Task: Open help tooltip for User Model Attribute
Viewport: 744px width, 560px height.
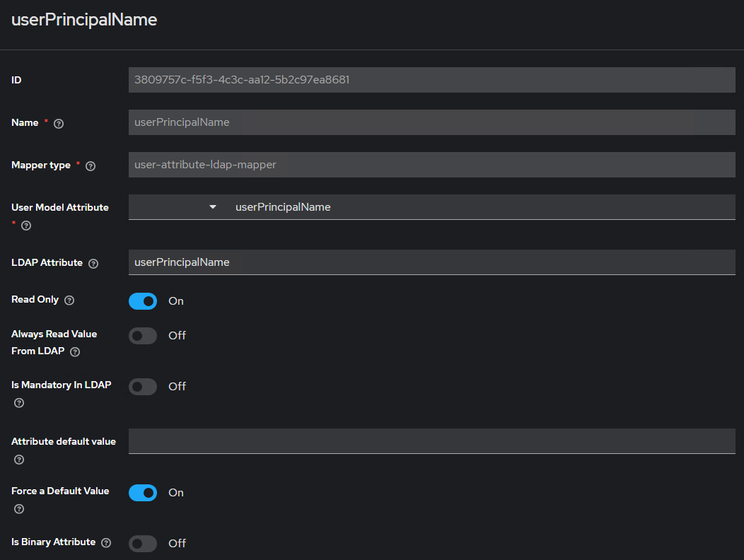Action: (26, 226)
